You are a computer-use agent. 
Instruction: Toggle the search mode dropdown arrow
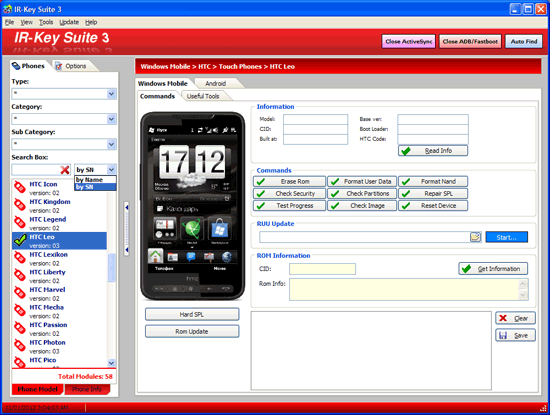[111, 170]
